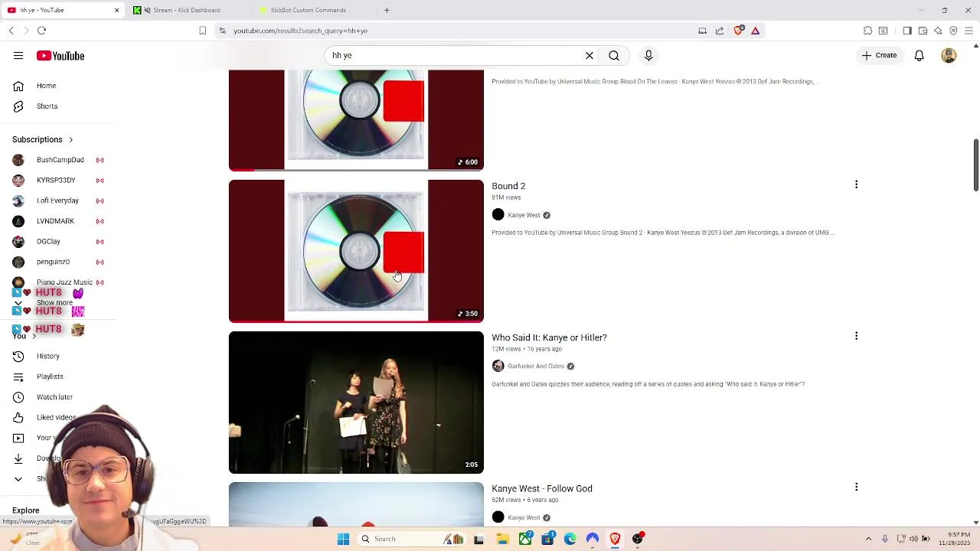Open browser extensions puzzle icon
Screen dimensions: 980x551
[x=868, y=31]
